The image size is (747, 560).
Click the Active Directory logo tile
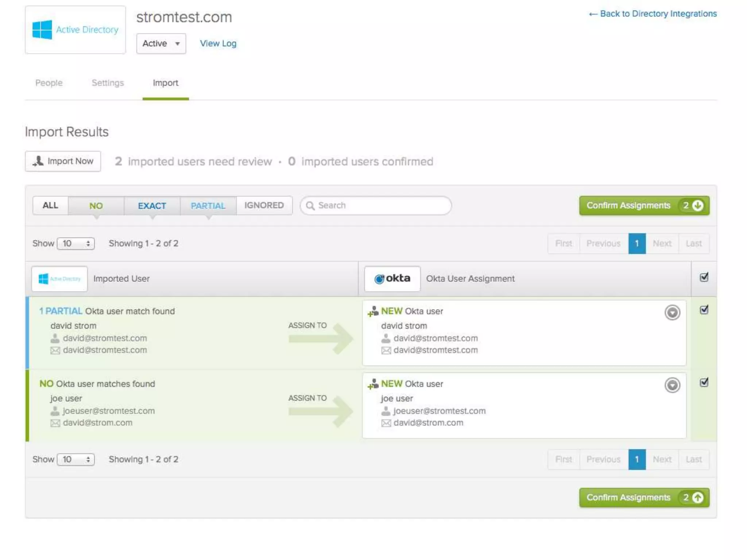point(75,30)
